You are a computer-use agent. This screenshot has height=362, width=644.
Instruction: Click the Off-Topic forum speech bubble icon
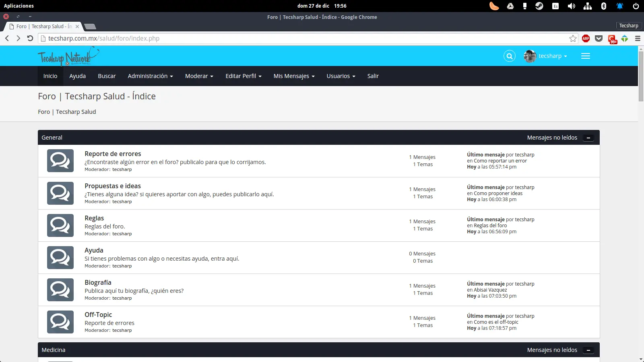tap(60, 322)
